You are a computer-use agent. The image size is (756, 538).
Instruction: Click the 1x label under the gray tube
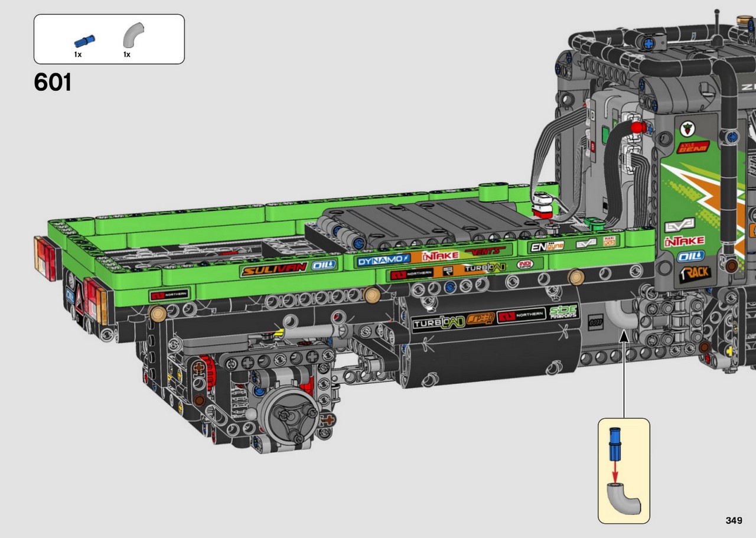coord(127,54)
